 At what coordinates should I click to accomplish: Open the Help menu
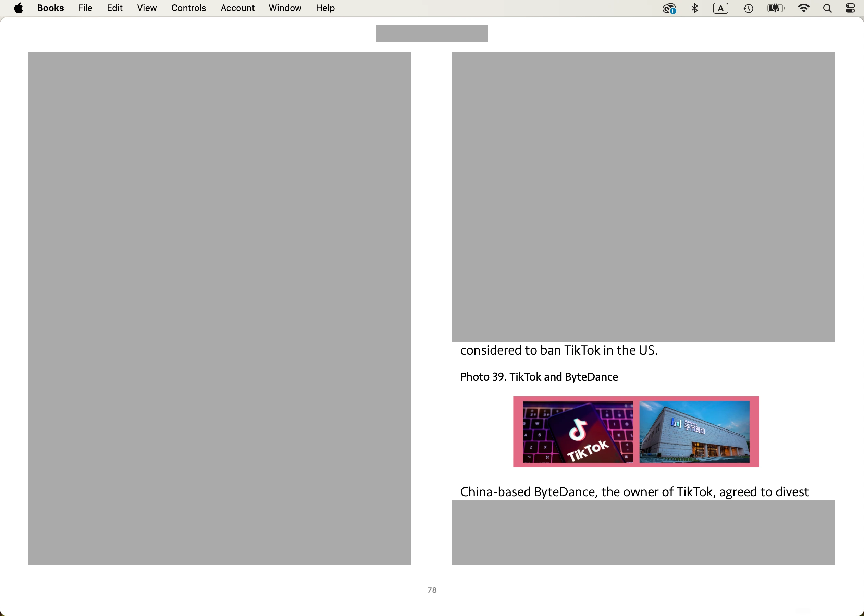coord(325,8)
